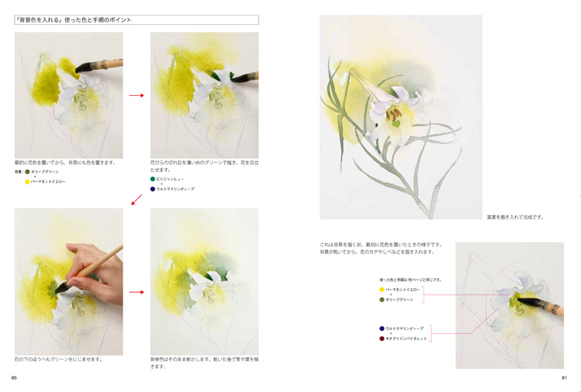Click the diagonal red arrow pointing down-left
This screenshot has height=392, width=581.
[137, 200]
